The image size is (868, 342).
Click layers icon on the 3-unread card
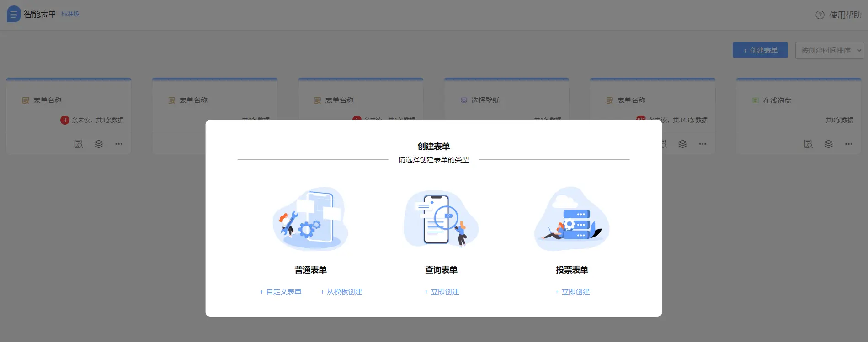[x=98, y=144]
